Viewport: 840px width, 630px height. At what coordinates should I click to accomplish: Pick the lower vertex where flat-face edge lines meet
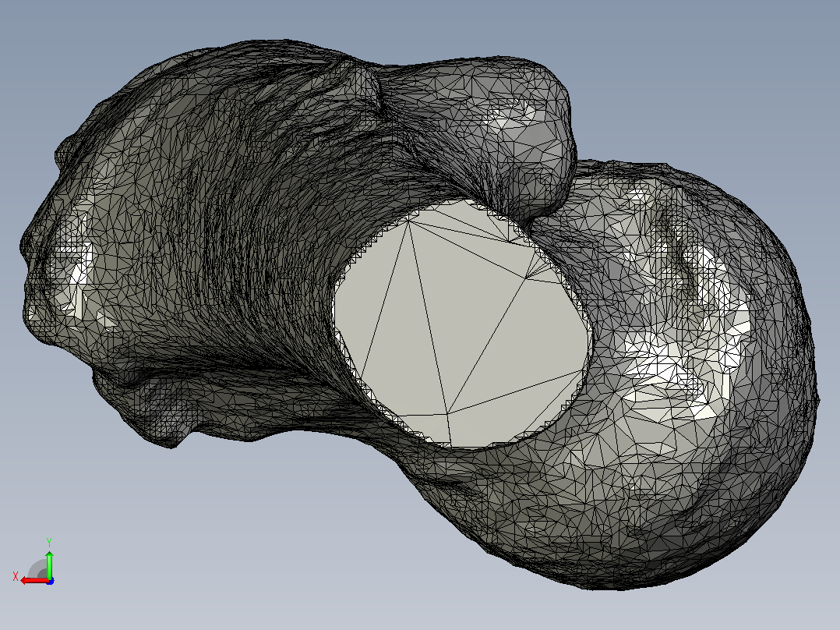[447, 414]
